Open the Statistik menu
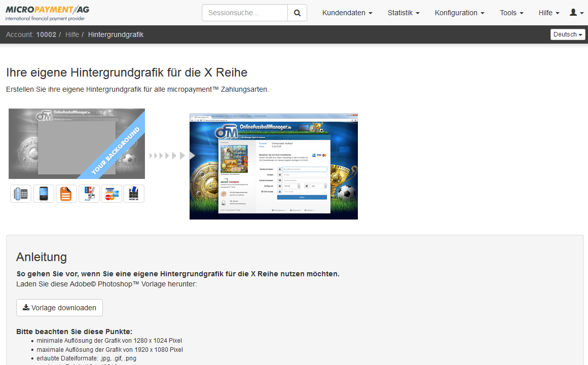Viewport: 588px width, 365px height. 403,13
